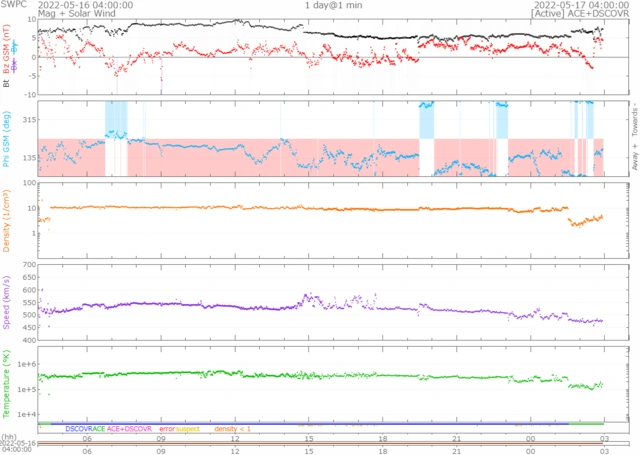Click the blue DSCOVR source indicator bar
Image resolution: width=640 pixels, height=455 pixels.
[x=309, y=424]
